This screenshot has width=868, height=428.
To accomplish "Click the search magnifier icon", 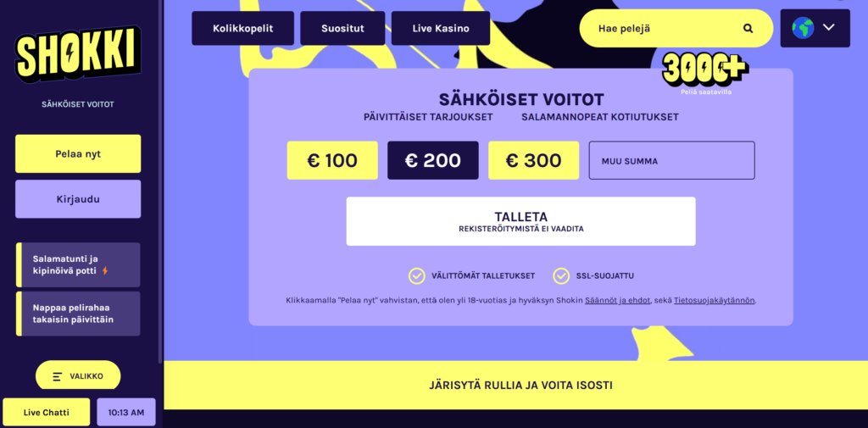I will point(748,28).
